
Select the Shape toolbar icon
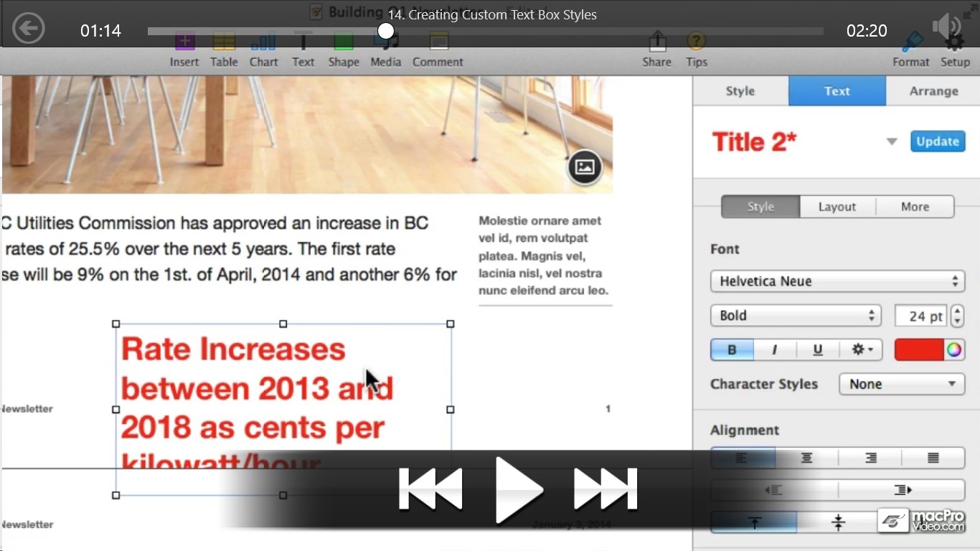tap(344, 50)
